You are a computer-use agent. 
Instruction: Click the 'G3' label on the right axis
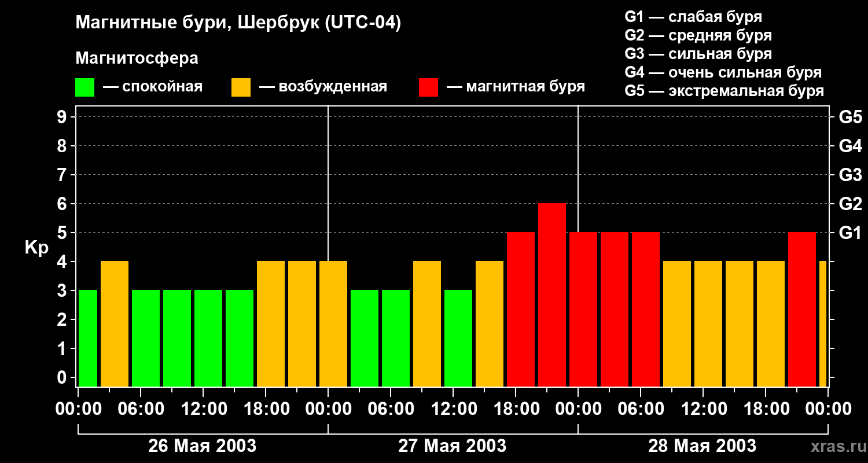pos(851,175)
